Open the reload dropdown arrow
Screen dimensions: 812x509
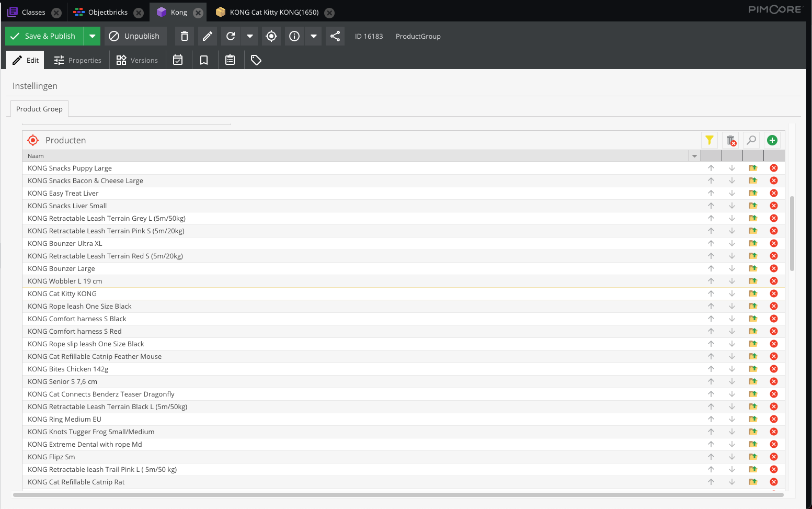pyautogui.click(x=250, y=36)
